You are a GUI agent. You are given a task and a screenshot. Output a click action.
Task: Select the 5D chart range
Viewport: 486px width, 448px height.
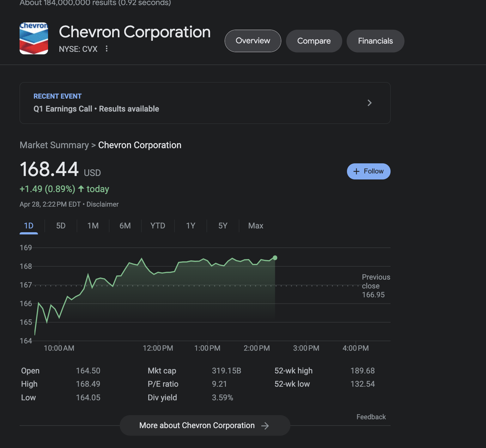[61, 226]
